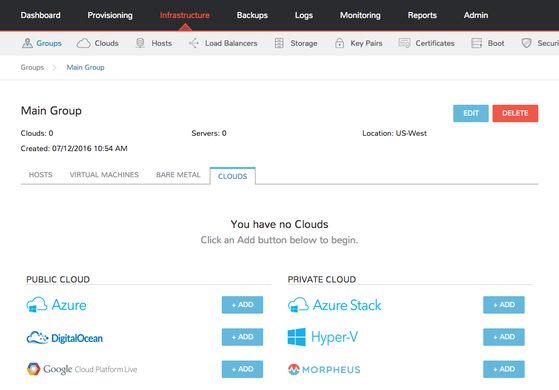Open the Dashboard menu
The width and height of the screenshot is (559, 390).
(x=40, y=15)
